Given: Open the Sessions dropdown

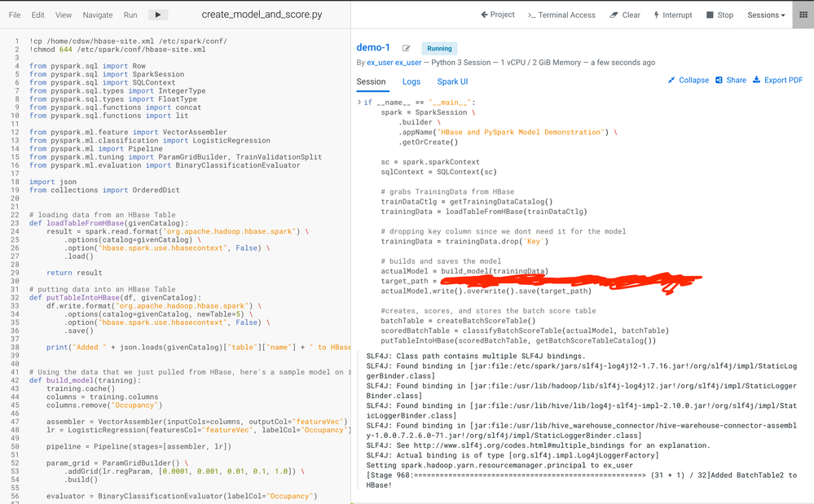Looking at the screenshot, I should point(766,15).
